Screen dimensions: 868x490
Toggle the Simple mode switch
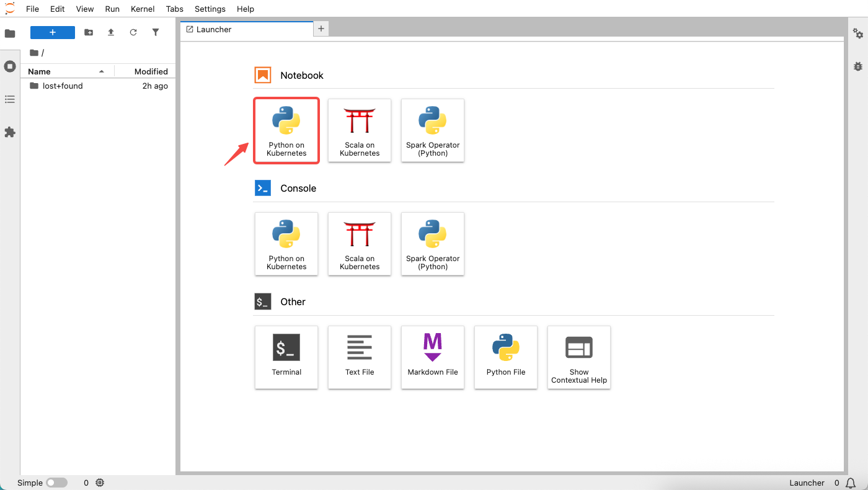point(56,483)
